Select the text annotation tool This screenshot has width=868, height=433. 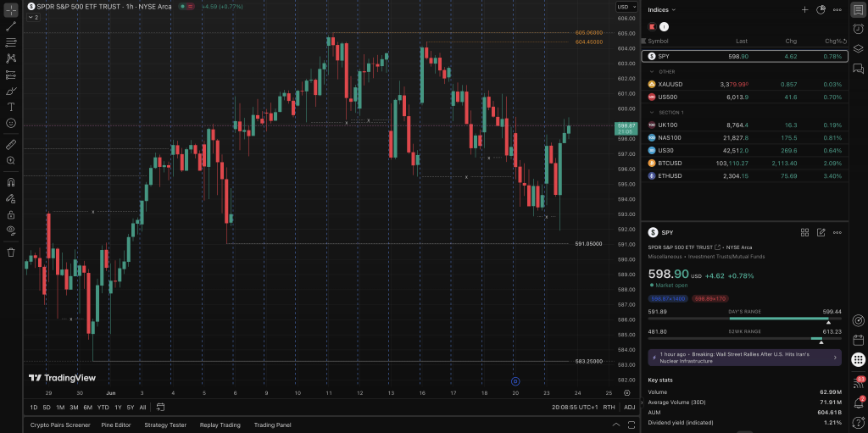tap(10, 107)
